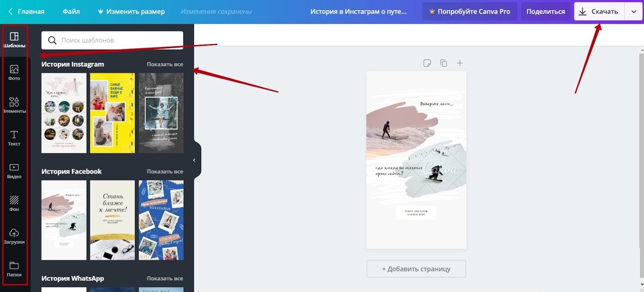Go back to Главная (Home)
644x292 pixels.
(26, 11)
